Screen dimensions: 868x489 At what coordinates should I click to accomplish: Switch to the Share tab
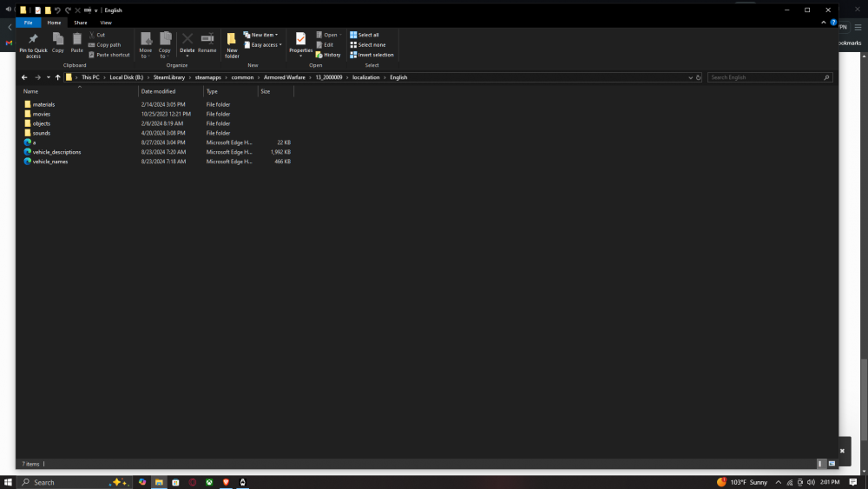(x=80, y=23)
